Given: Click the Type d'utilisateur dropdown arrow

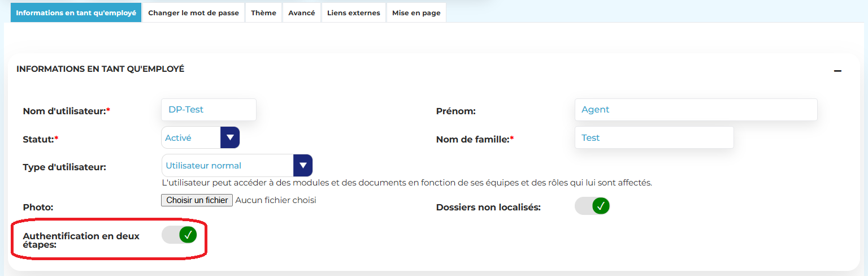Looking at the screenshot, I should coord(303,165).
